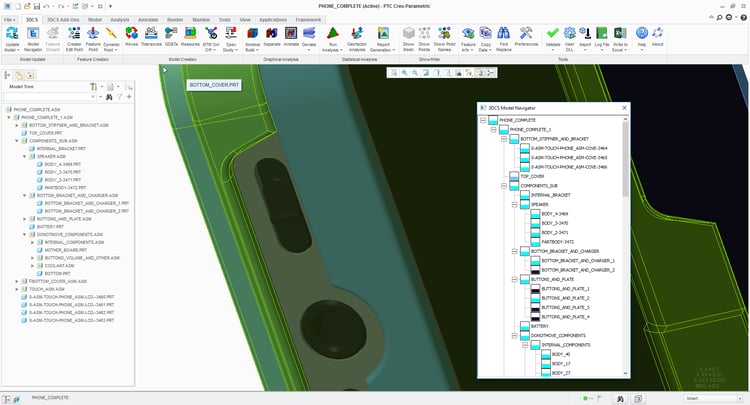This screenshot has width=750, height=405.
Task: Switch to the Annotate tab
Action: (148, 20)
